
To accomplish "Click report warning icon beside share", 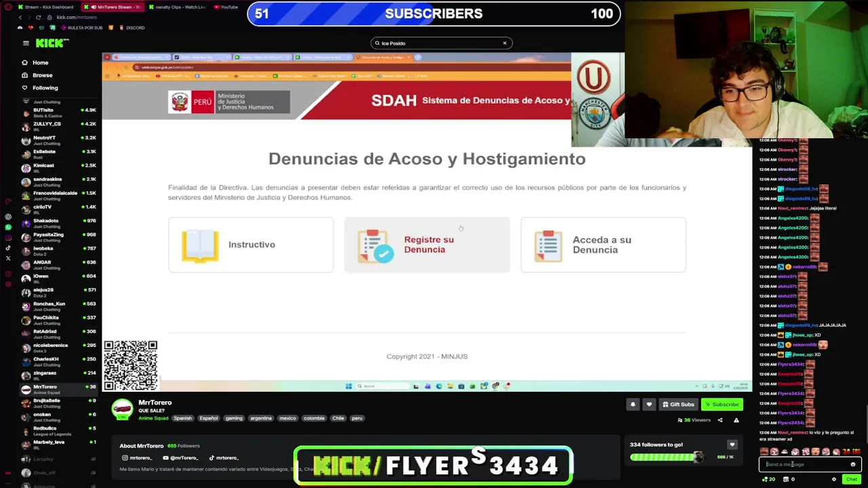I will [736, 420].
